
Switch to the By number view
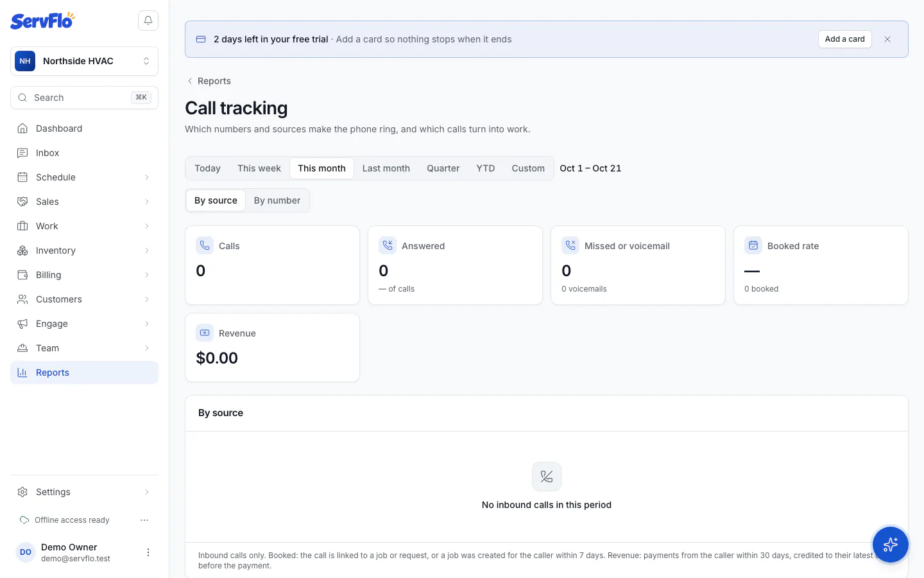pos(277,200)
